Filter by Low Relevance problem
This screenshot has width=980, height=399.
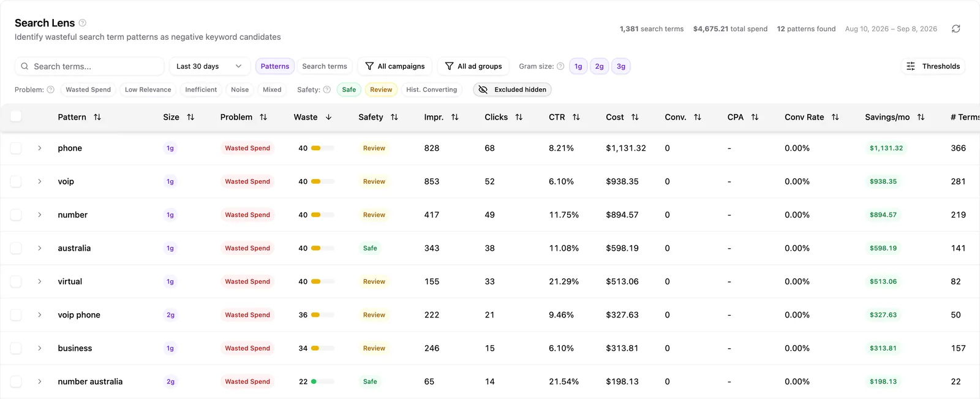pos(148,89)
